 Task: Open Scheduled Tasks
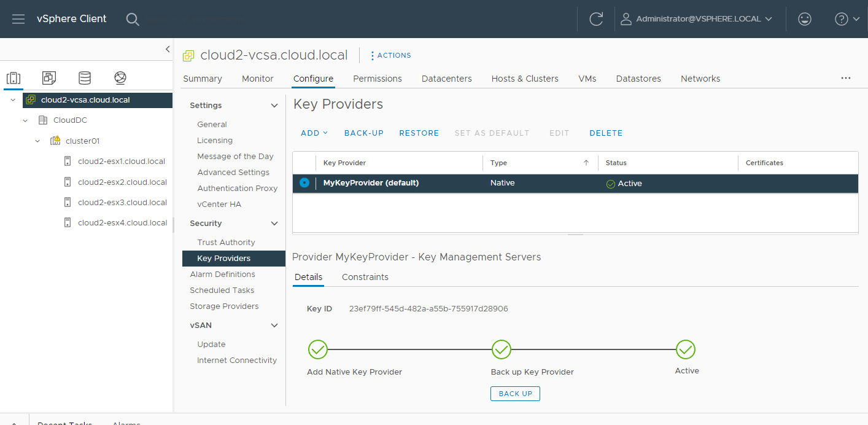pyautogui.click(x=222, y=290)
